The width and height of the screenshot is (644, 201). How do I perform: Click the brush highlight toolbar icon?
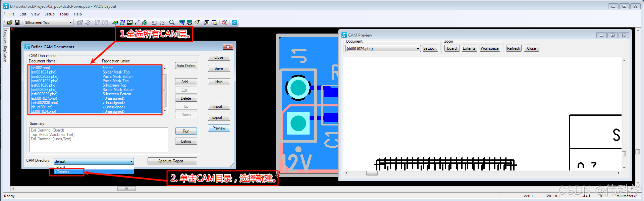tap(197, 22)
